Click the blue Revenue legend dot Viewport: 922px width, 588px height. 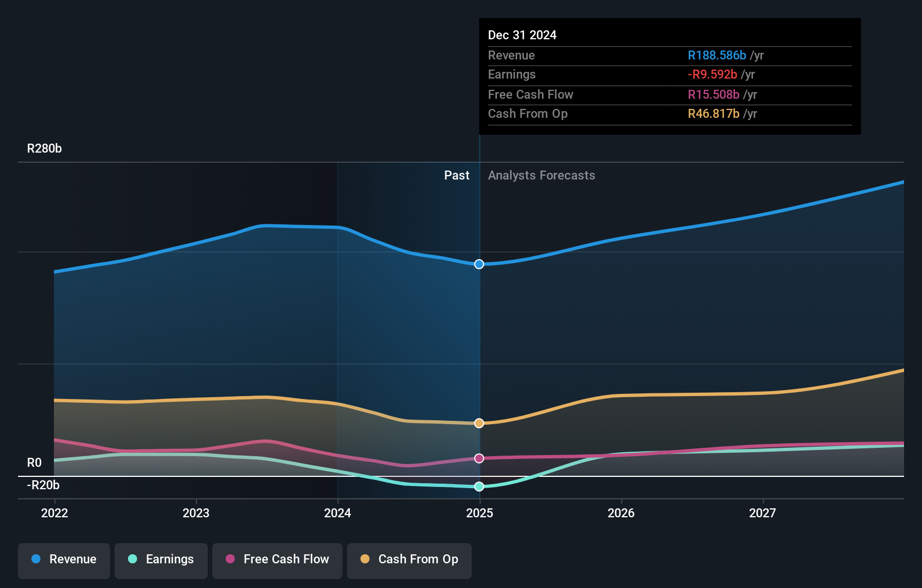point(35,559)
